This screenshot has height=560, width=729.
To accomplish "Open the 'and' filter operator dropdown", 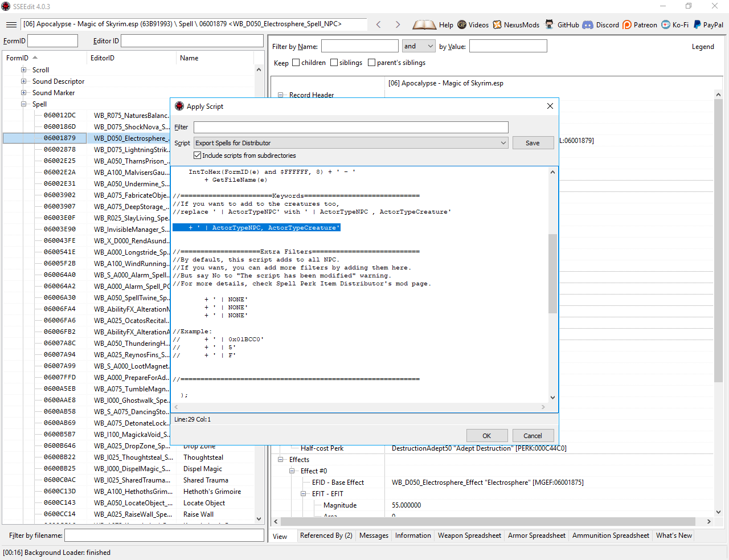I will tap(419, 46).
